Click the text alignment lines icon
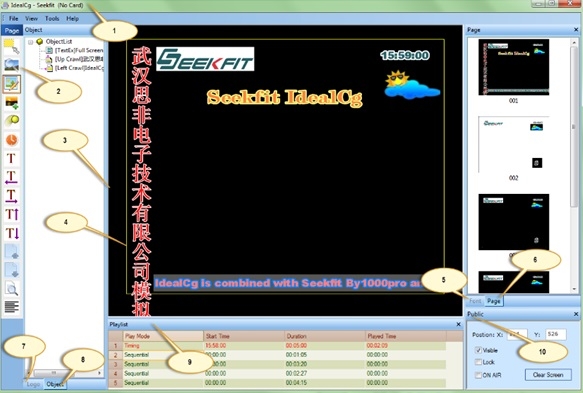583x393 pixels. coord(12,307)
